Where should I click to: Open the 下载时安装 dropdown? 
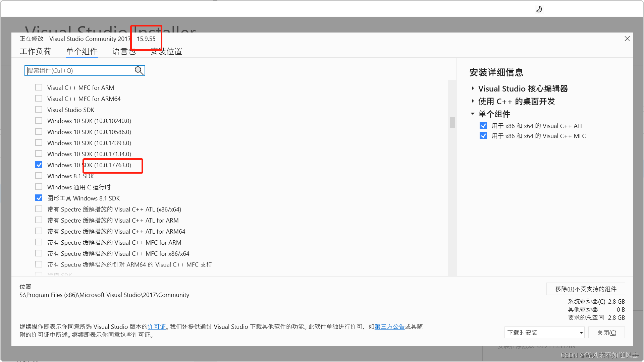pyautogui.click(x=544, y=333)
